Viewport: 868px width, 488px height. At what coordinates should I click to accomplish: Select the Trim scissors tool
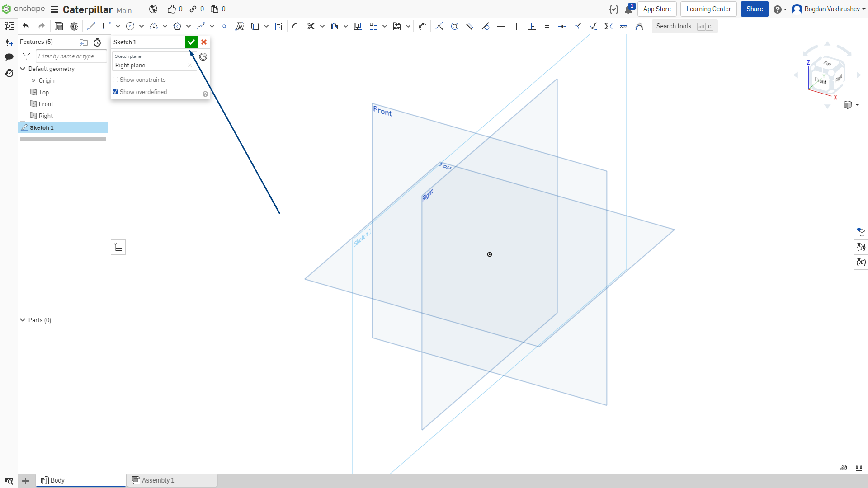[311, 26]
